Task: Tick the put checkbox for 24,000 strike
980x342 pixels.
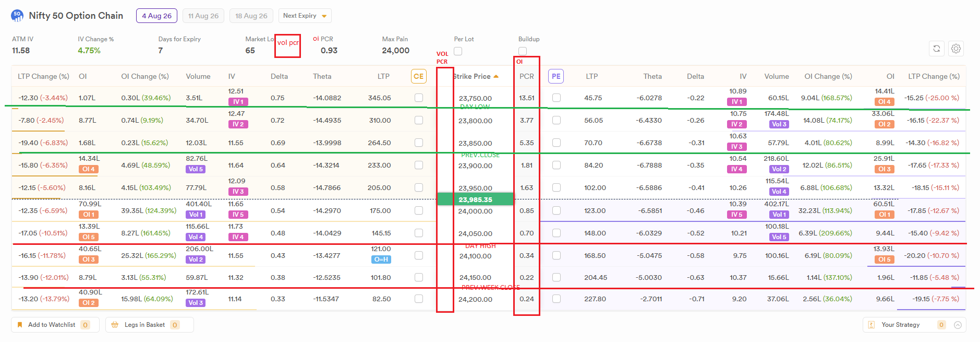Action: pos(556,210)
